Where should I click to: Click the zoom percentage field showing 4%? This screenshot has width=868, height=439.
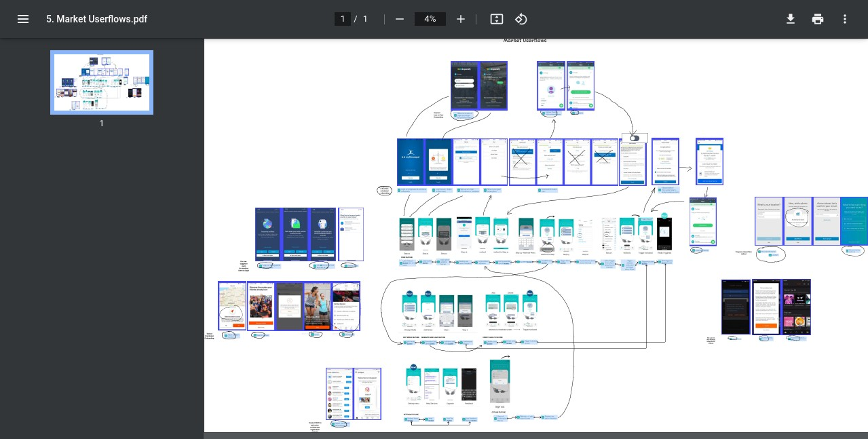pyautogui.click(x=430, y=19)
